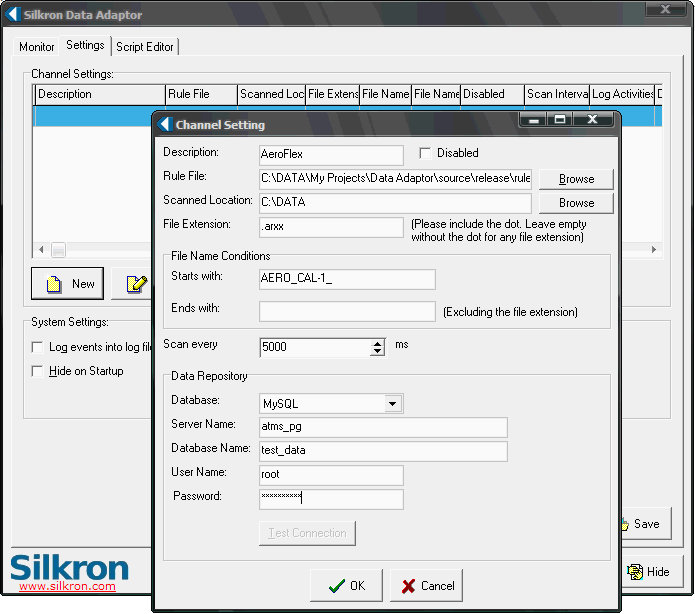Click the Description field containing AeroFlex

tap(332, 155)
